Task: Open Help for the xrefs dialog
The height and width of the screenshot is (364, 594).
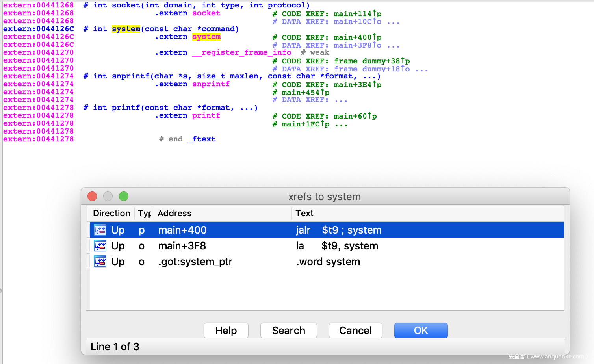Action: [226, 331]
